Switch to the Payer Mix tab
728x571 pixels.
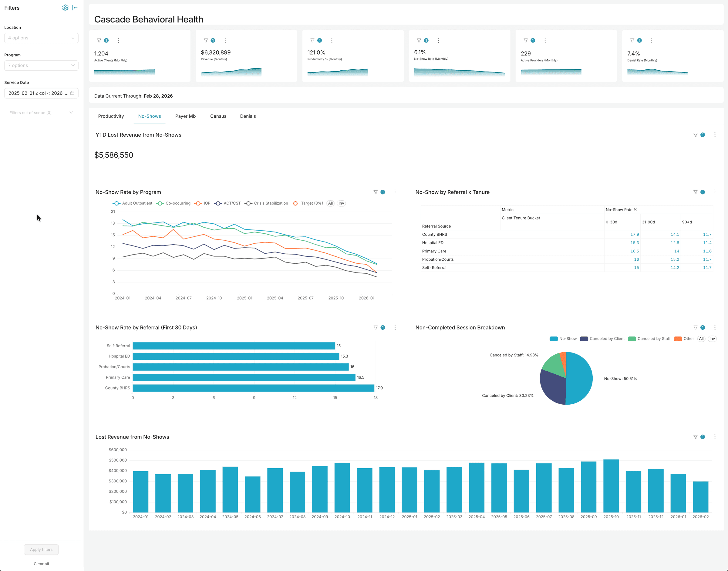[x=186, y=116]
